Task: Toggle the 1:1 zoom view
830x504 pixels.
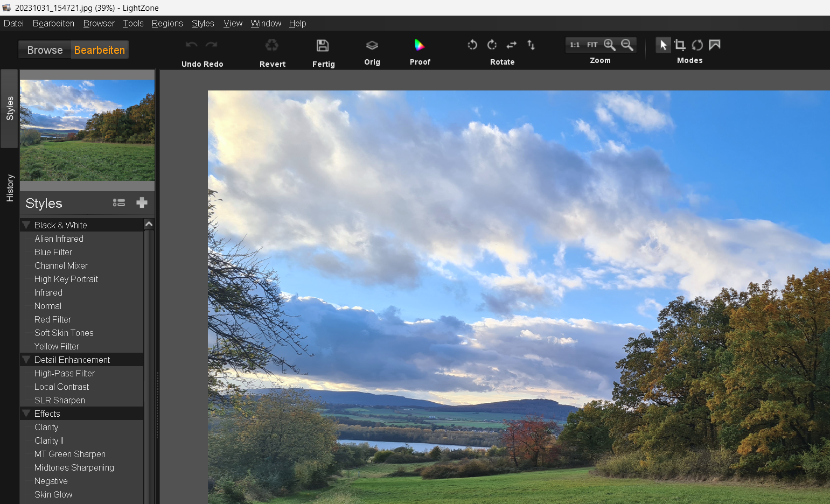Action: (575, 45)
